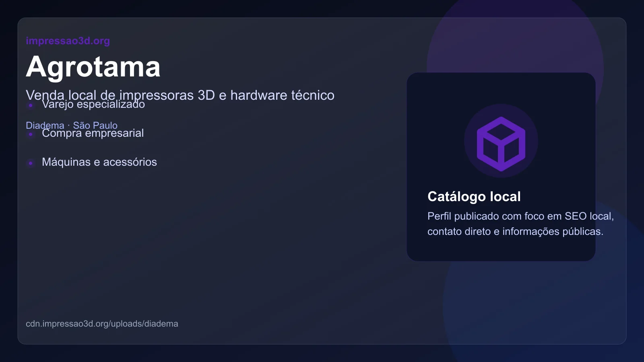Image resolution: width=644 pixels, height=362 pixels.
Task: Select the tagline about impressoras 3D
Action: click(180, 95)
